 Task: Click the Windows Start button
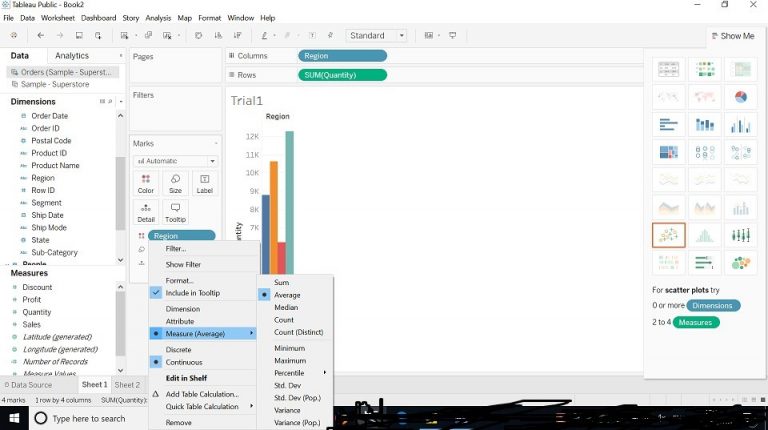click(14, 418)
